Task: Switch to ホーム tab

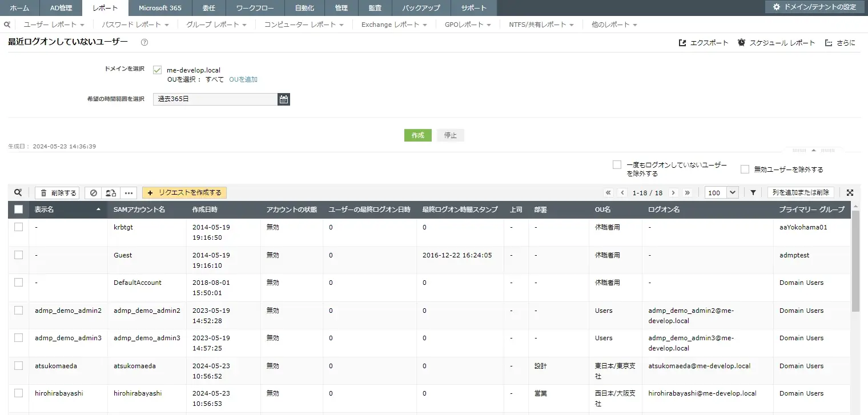Action: (19, 8)
